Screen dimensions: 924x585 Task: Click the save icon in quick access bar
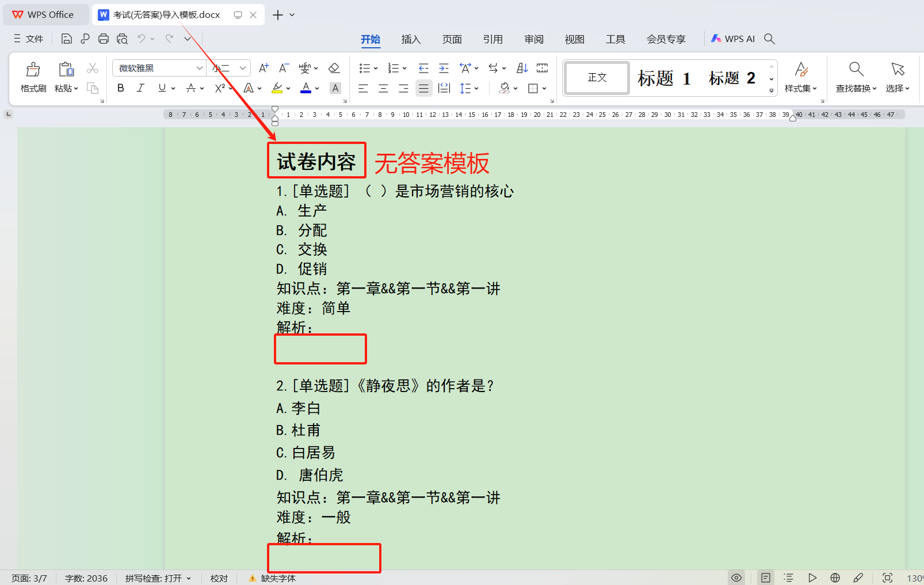click(67, 39)
